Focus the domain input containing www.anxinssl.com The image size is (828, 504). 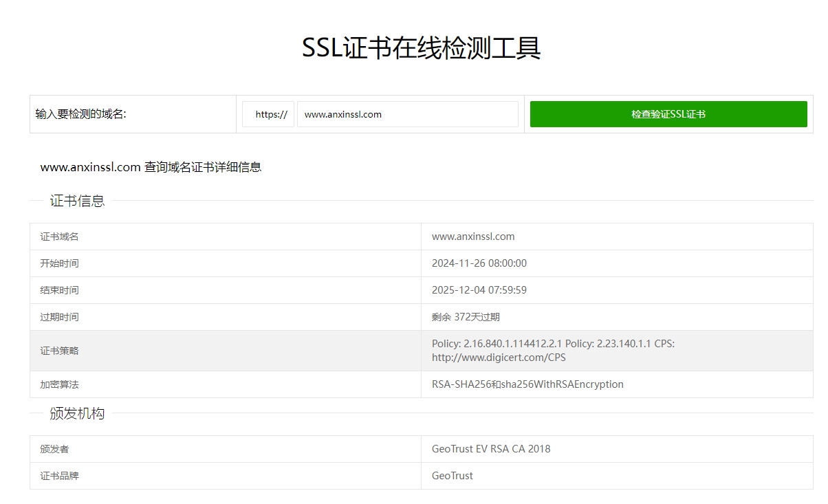(x=407, y=114)
